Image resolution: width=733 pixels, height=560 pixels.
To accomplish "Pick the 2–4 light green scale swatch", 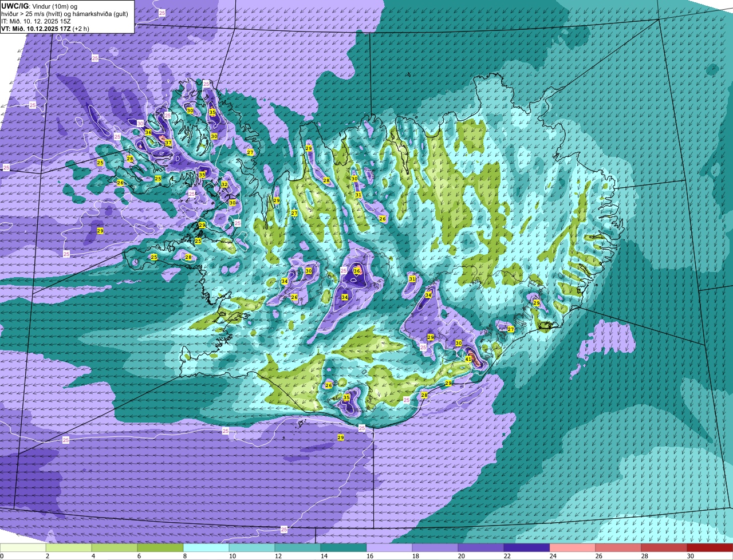I will [69, 548].
